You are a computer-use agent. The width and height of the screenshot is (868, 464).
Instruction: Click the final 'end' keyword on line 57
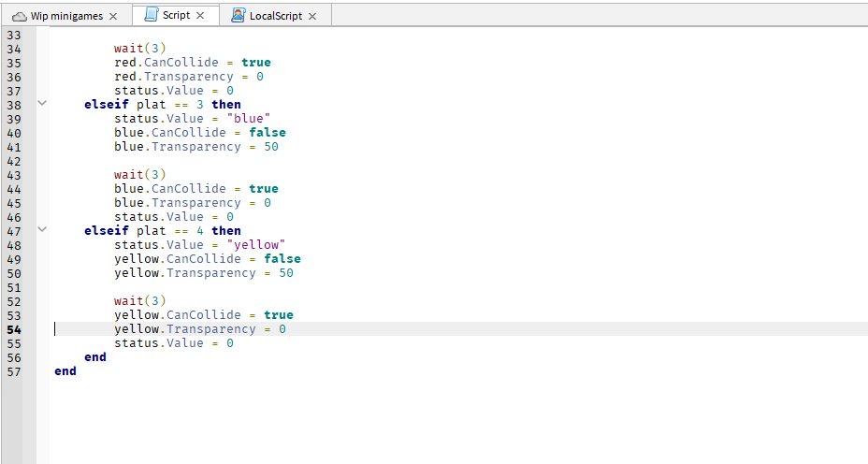pyautogui.click(x=65, y=371)
